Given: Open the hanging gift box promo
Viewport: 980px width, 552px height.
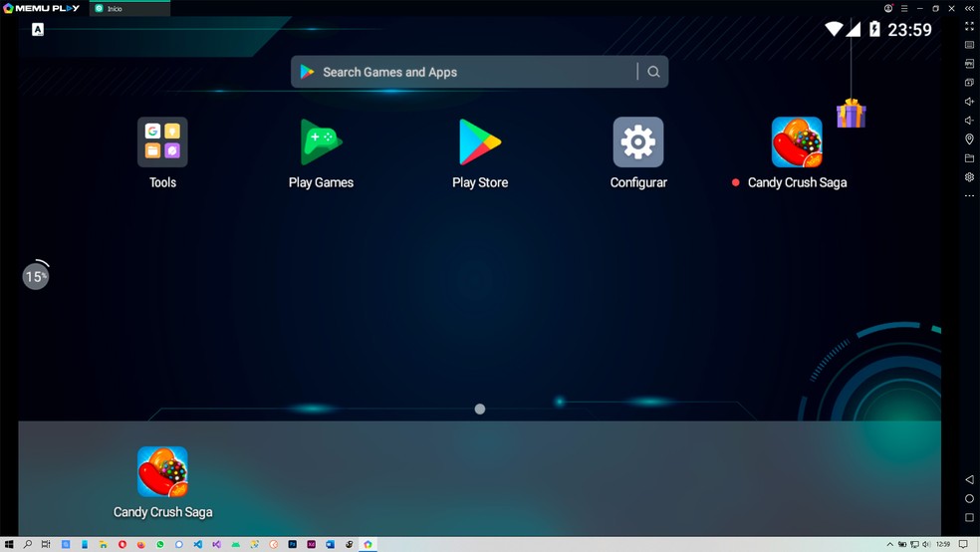Looking at the screenshot, I should click(x=852, y=114).
